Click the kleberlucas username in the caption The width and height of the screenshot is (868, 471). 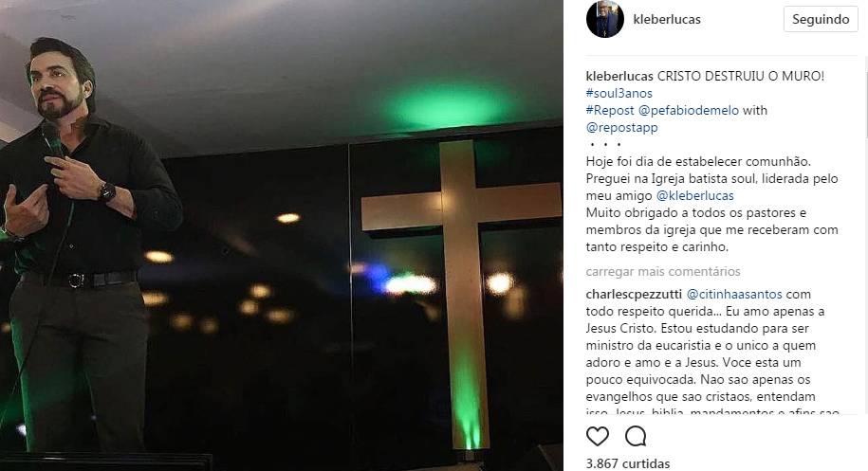619,76
